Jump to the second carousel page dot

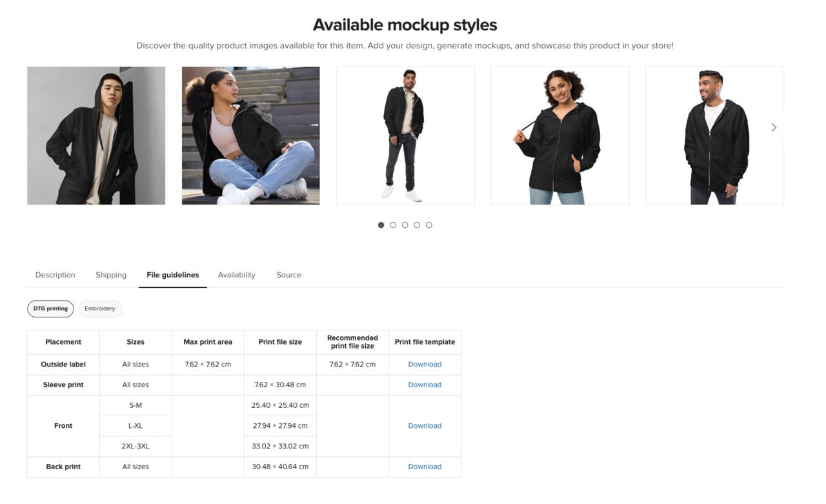pyautogui.click(x=393, y=225)
